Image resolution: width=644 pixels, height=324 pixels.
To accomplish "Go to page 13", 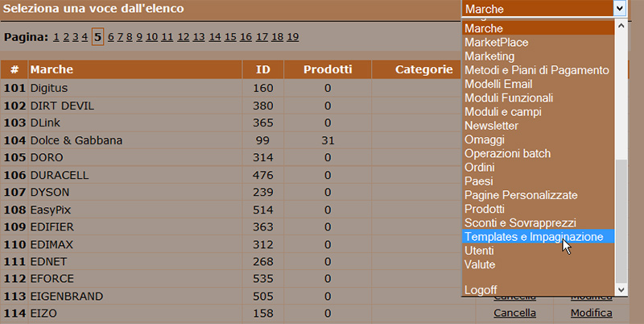I will (199, 37).
